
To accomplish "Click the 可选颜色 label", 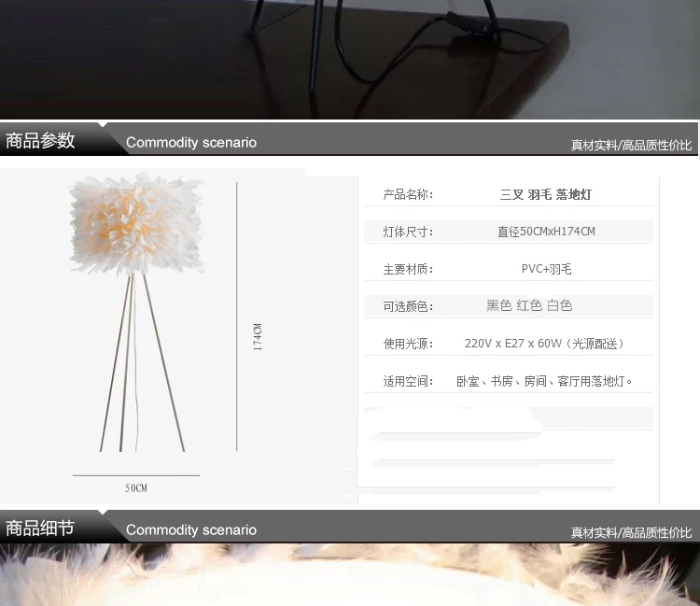I will [408, 306].
